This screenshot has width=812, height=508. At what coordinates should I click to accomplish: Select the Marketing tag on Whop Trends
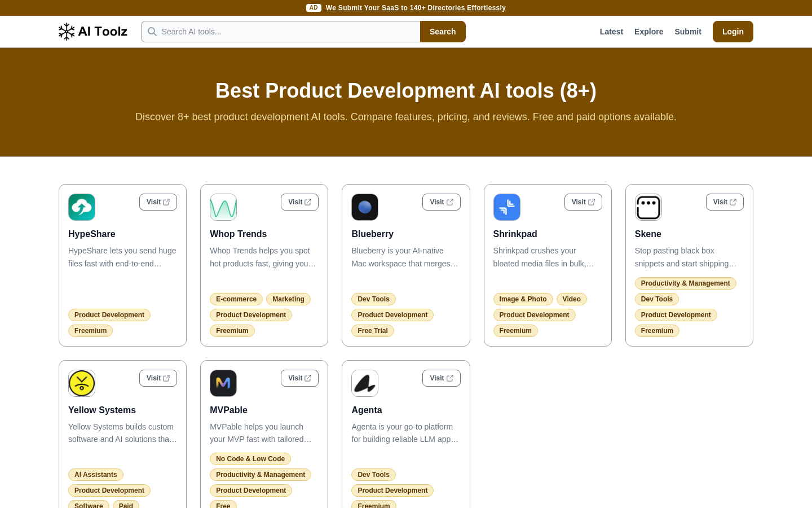[x=288, y=299]
